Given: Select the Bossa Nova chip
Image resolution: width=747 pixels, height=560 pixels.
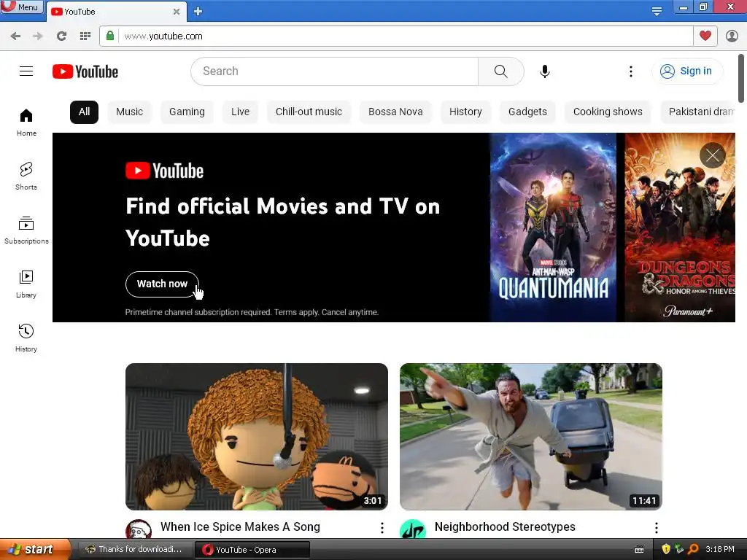Looking at the screenshot, I should 395,112.
